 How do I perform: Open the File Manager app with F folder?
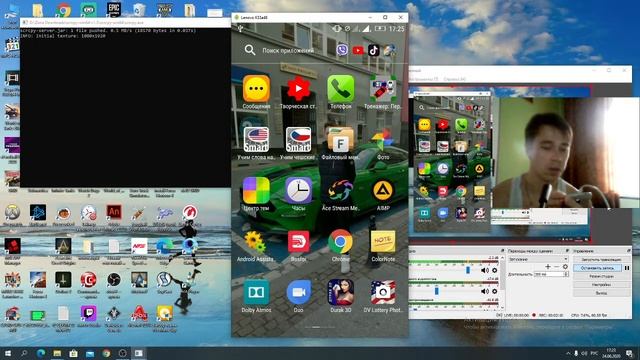(x=340, y=140)
